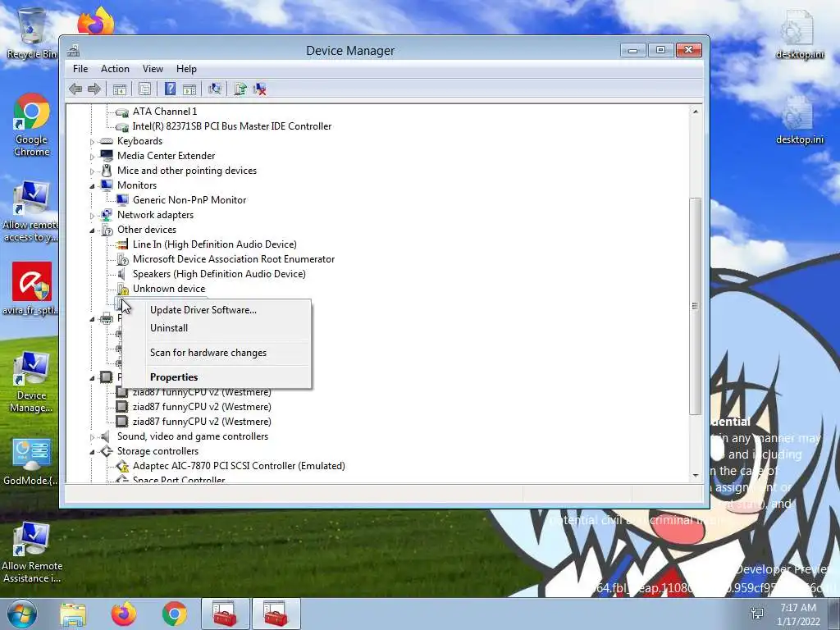
Task: Select Generic Non-PnP Monitor
Action: point(189,200)
